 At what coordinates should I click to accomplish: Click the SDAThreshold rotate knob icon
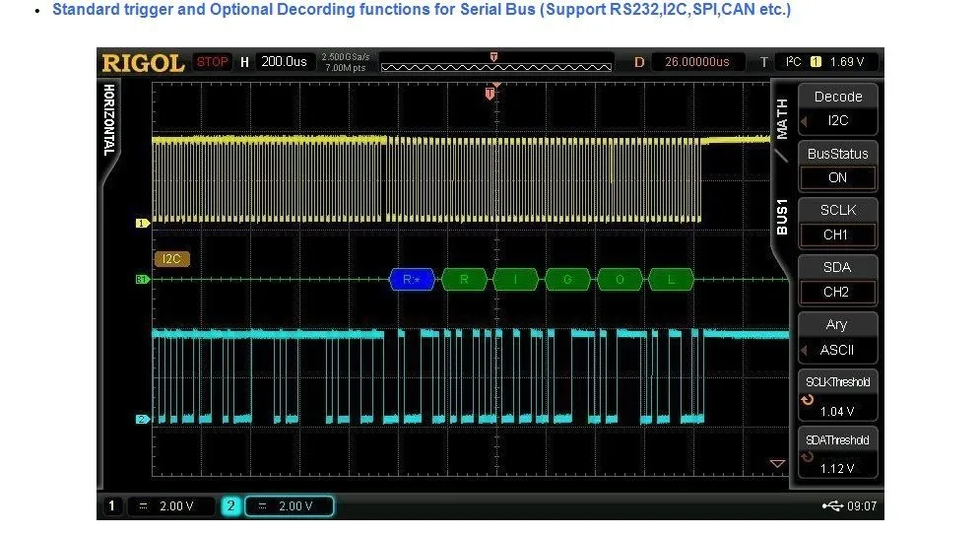click(x=808, y=457)
